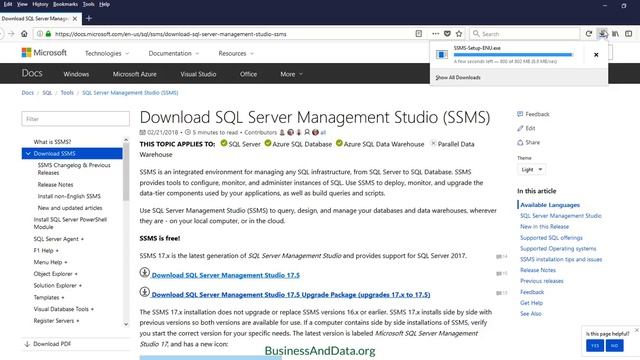Screen dimensions: 640x360
Task: Click the Filter input field
Action: (76, 119)
